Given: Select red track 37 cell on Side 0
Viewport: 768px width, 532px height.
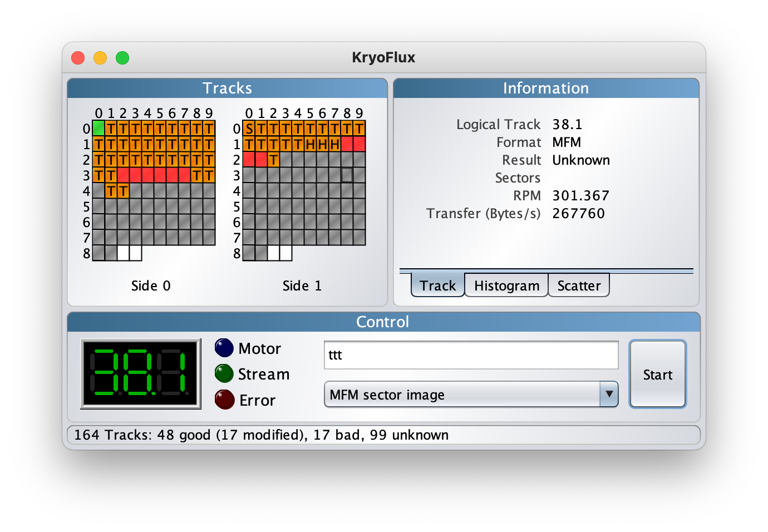Looking at the screenshot, I should tap(184, 175).
